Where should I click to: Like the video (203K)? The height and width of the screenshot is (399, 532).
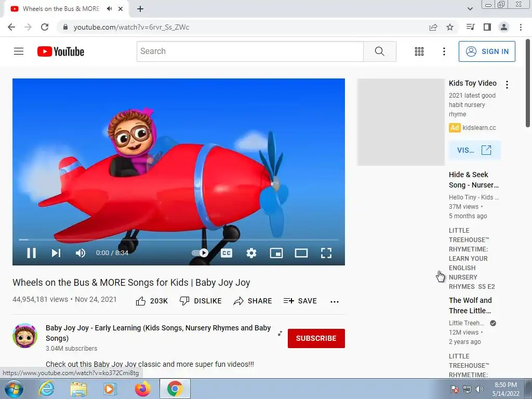pyautogui.click(x=152, y=301)
